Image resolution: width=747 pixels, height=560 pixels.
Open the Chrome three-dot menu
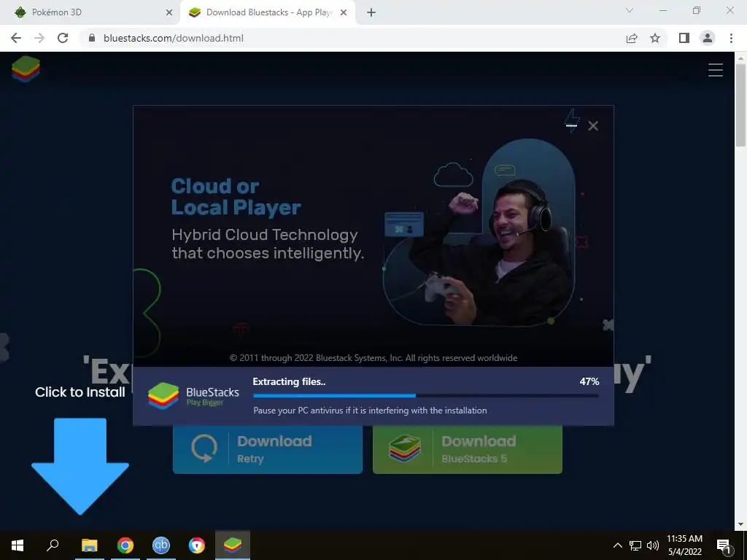pos(731,38)
